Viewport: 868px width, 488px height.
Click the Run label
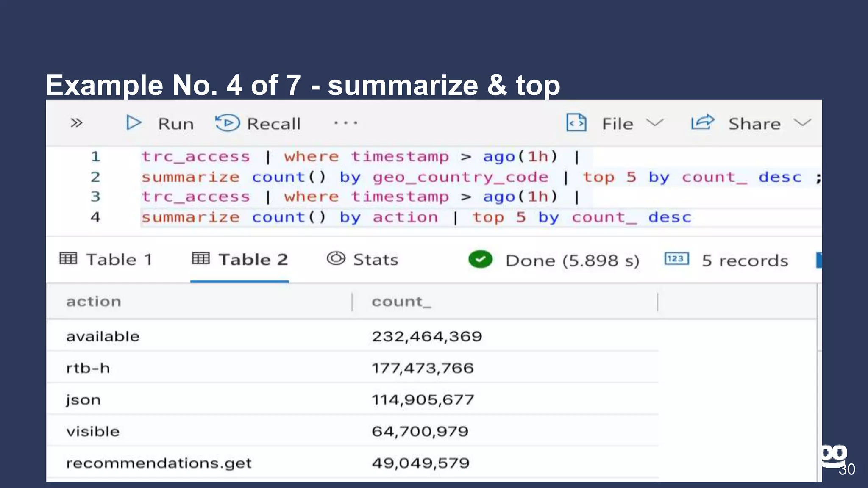click(176, 124)
